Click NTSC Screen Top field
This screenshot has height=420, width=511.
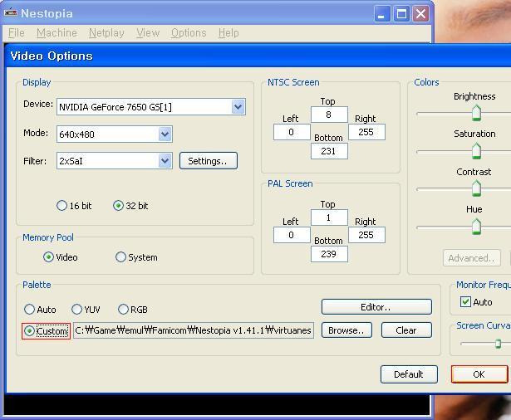point(329,115)
